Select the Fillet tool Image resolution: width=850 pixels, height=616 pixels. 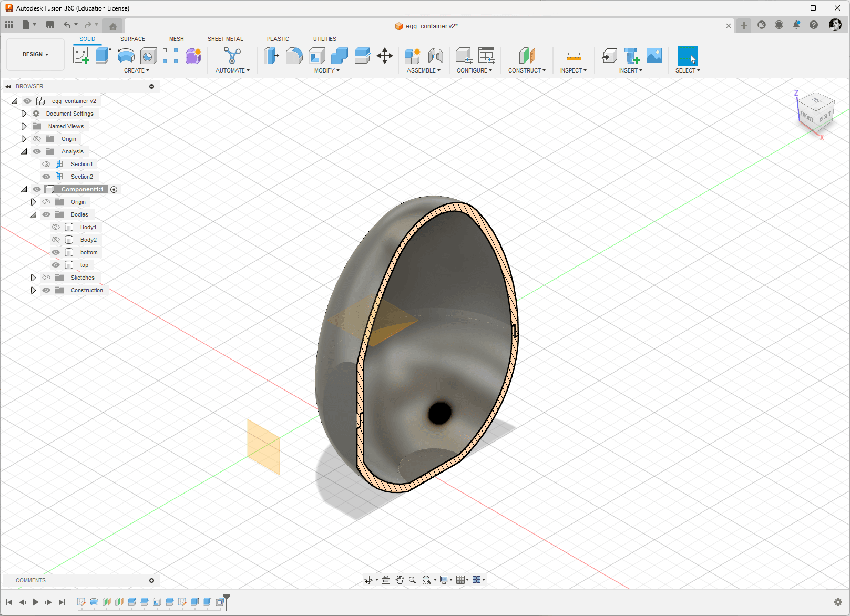tap(294, 55)
